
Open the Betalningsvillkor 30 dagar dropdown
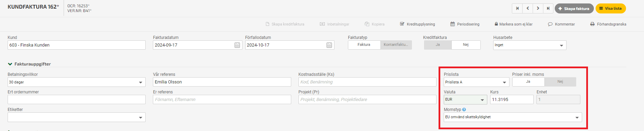pyautogui.click(x=76, y=82)
